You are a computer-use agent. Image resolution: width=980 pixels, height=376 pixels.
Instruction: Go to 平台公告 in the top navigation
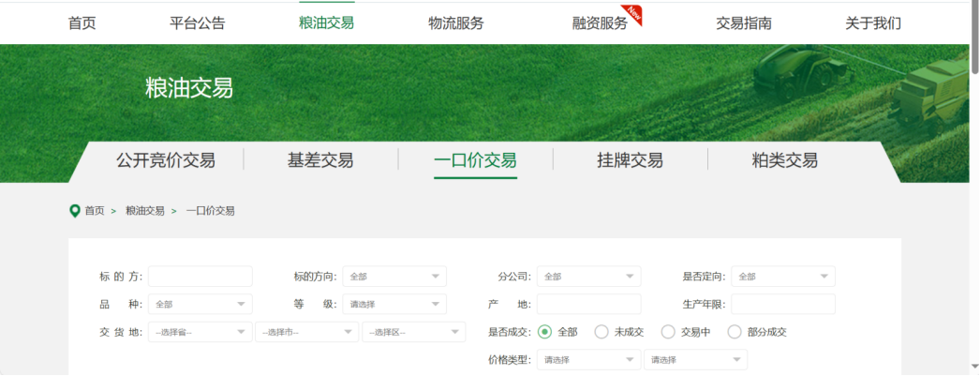[x=198, y=23]
